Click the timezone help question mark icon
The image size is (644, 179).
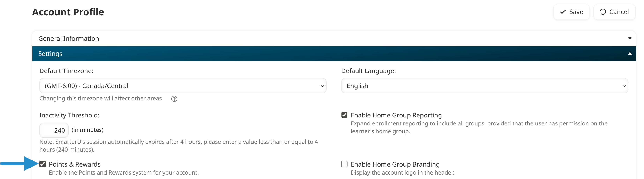[x=174, y=99]
